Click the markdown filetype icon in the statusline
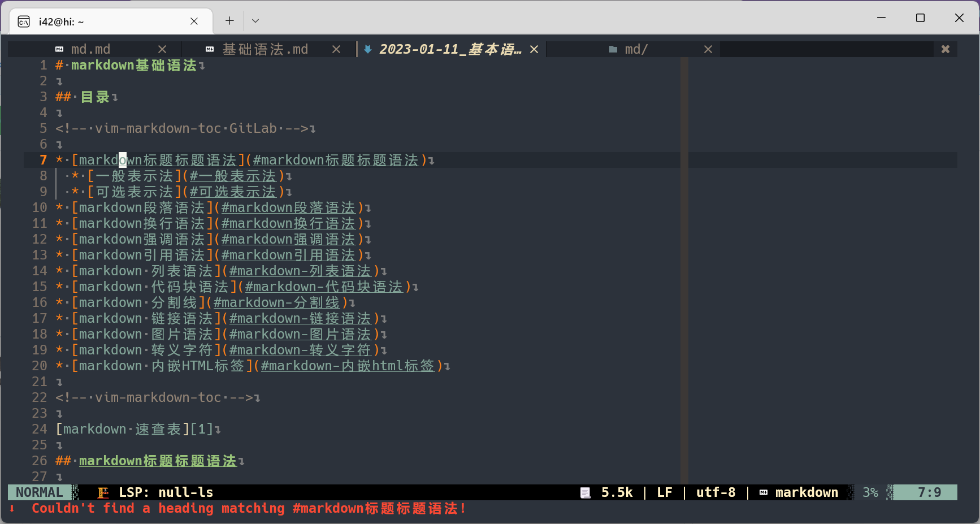Viewport: 980px width, 524px height. (763, 492)
